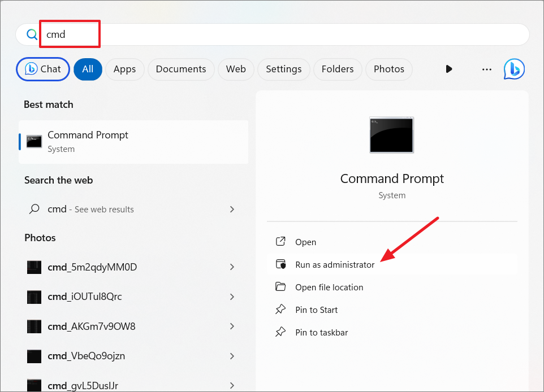Viewport: 544px width, 392px height.
Task: Open the three-dots options menu
Action: [487, 69]
